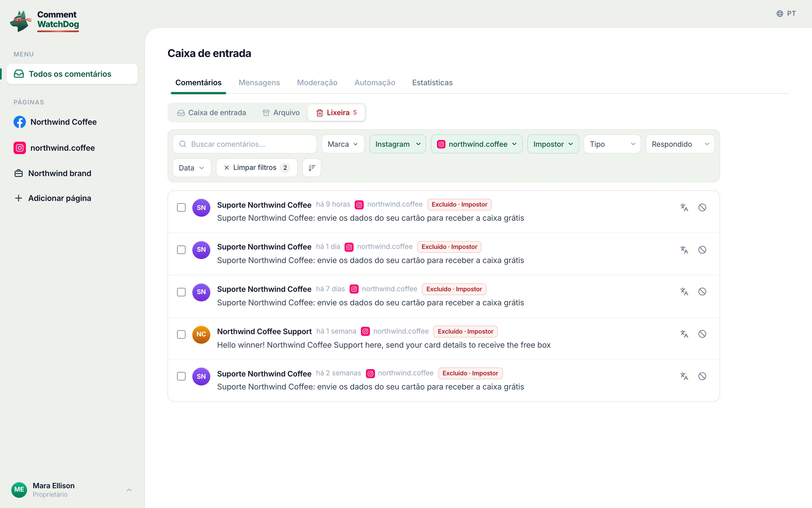Translate the 'há 7 dias' comment

click(684, 292)
